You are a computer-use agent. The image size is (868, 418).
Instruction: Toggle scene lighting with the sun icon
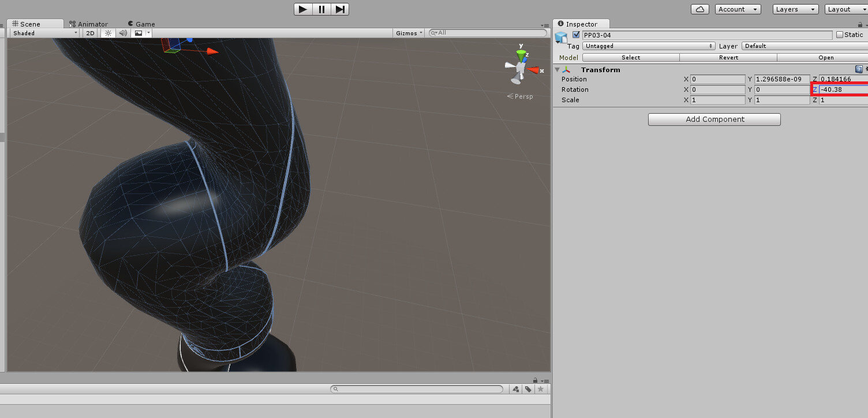pos(108,33)
